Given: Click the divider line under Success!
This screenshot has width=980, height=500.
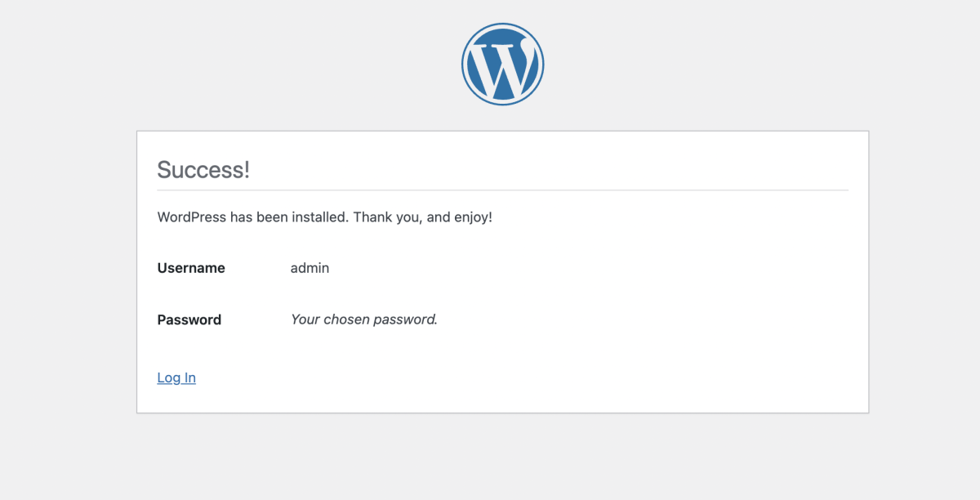Looking at the screenshot, I should tap(502, 190).
